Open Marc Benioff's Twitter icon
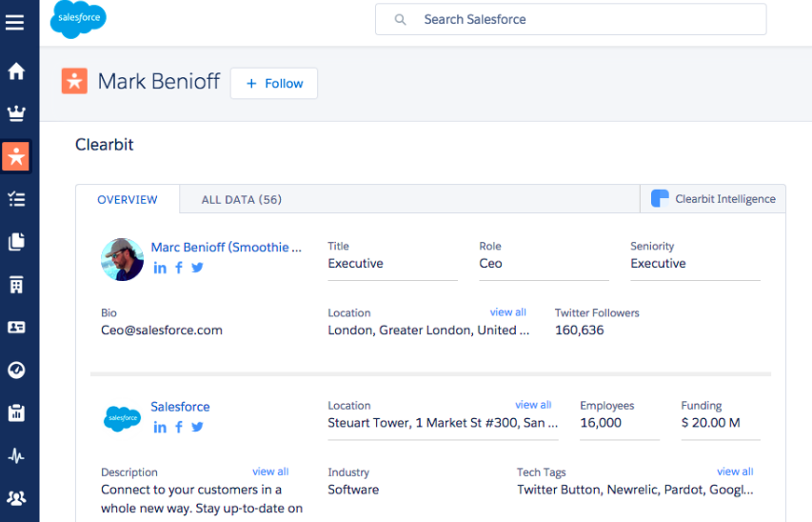Screen dimensions: 812x522 [x=197, y=268]
